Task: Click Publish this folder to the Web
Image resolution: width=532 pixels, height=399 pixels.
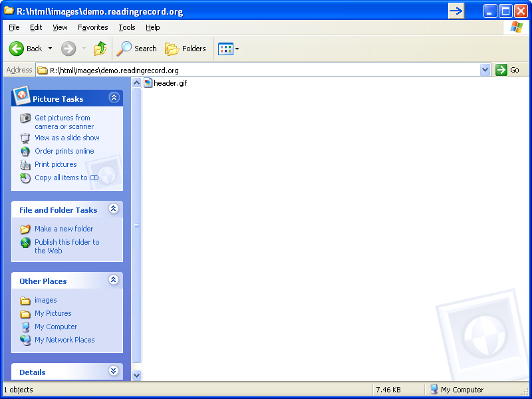Action: click(x=67, y=246)
